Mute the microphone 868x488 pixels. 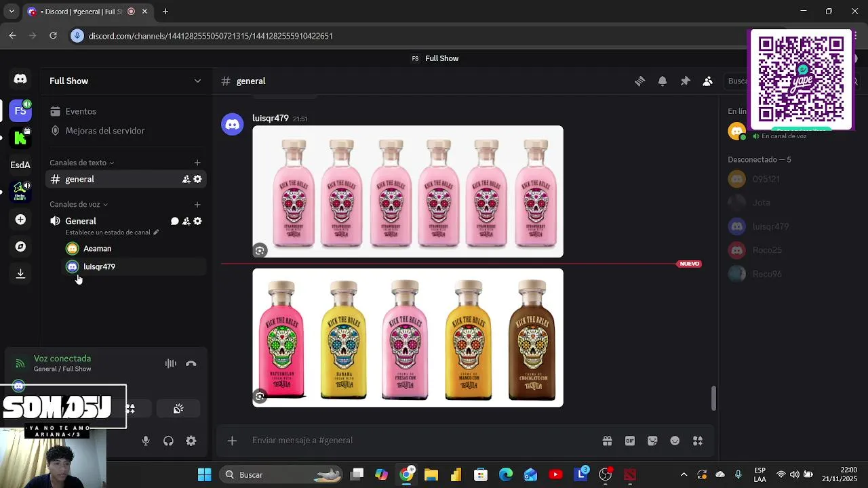click(146, 441)
